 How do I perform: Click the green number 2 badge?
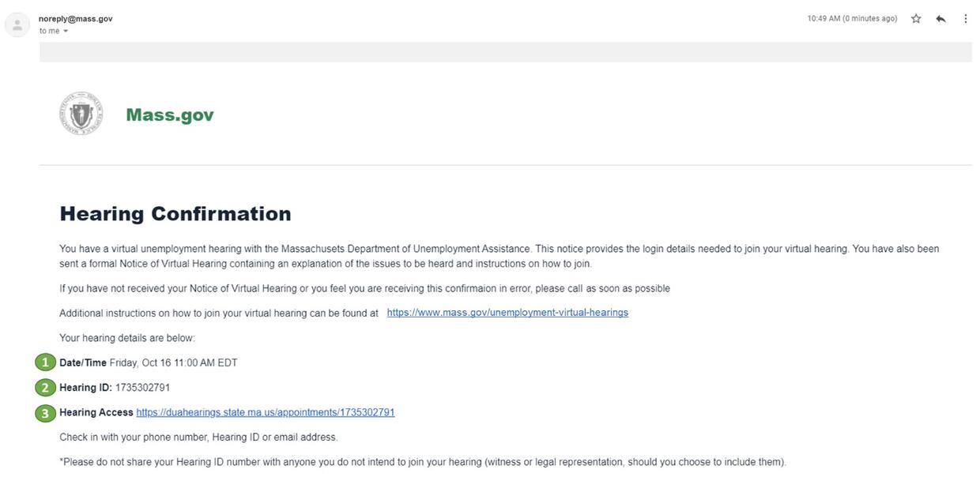tap(45, 388)
